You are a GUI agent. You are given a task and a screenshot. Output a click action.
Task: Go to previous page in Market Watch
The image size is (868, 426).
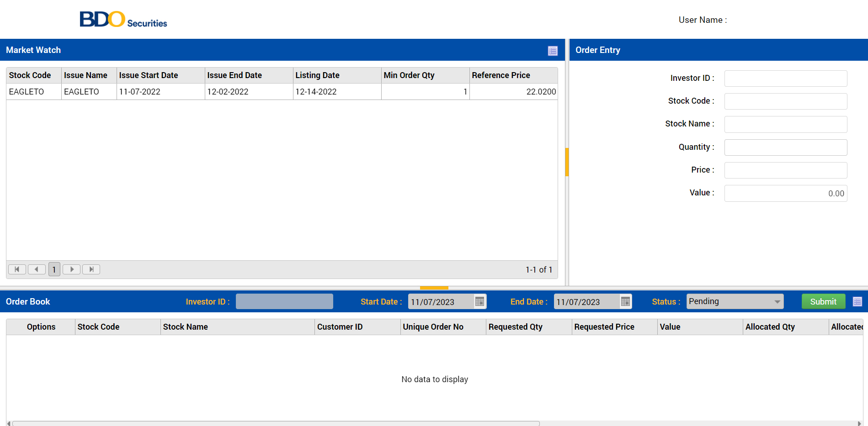pyautogui.click(x=37, y=269)
